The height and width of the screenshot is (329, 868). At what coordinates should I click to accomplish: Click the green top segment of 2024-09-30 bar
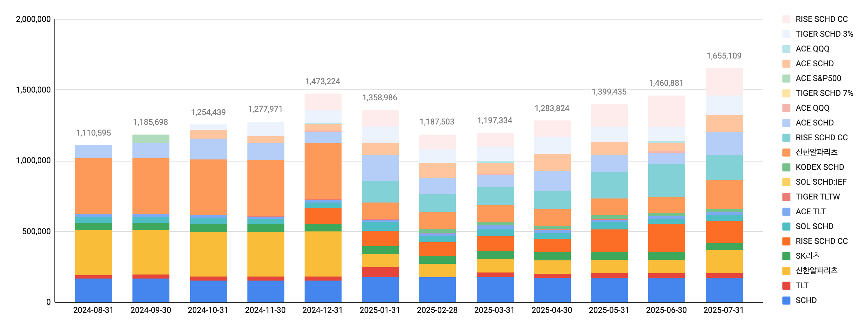(151, 139)
